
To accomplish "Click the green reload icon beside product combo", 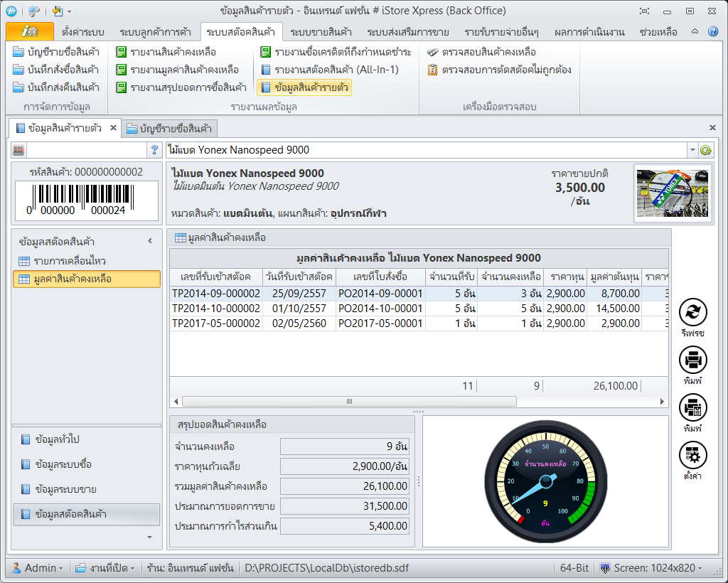I will 706,150.
